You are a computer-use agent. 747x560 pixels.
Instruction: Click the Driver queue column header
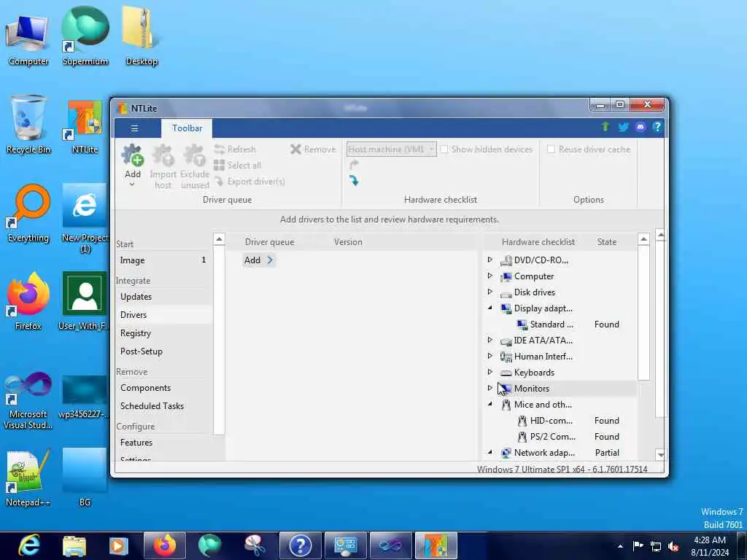270,242
